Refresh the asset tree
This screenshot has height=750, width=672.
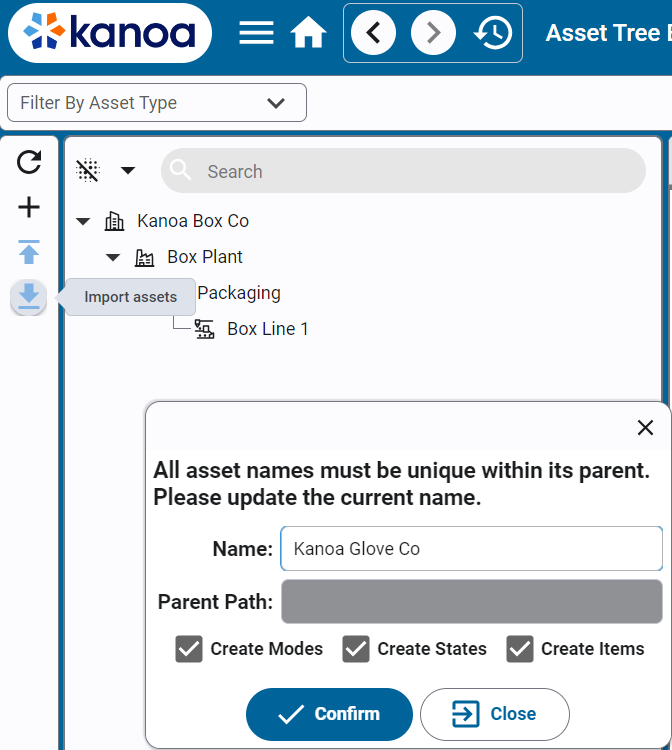[29, 162]
